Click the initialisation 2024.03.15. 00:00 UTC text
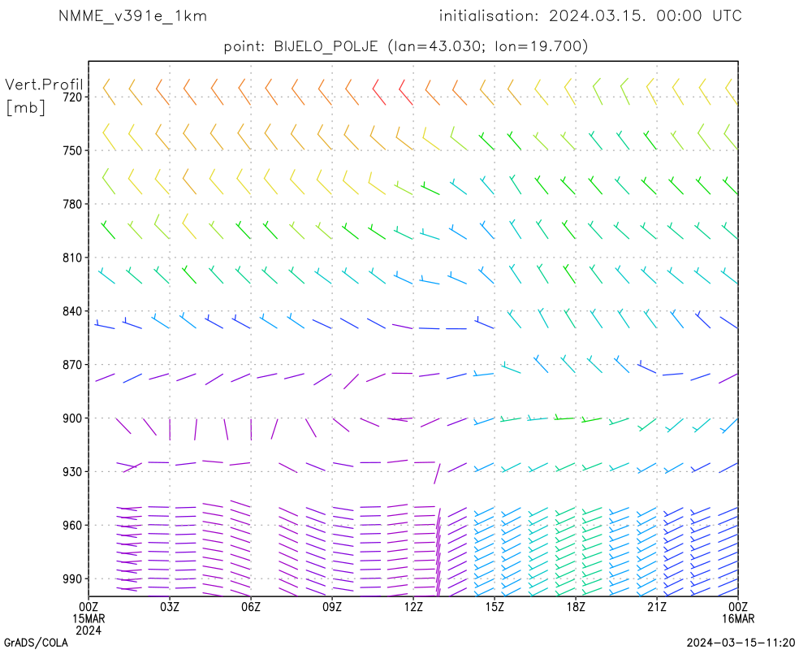812x650 pixels. (590, 16)
